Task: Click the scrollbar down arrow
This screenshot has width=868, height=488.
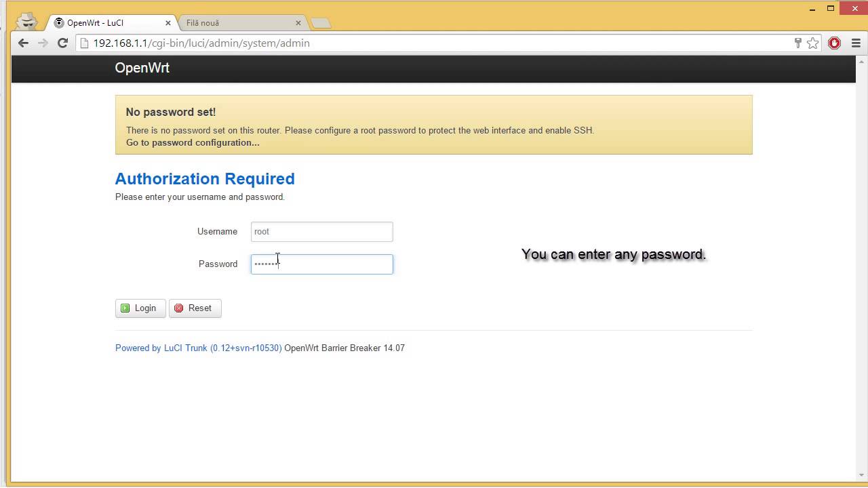Action: (x=861, y=475)
